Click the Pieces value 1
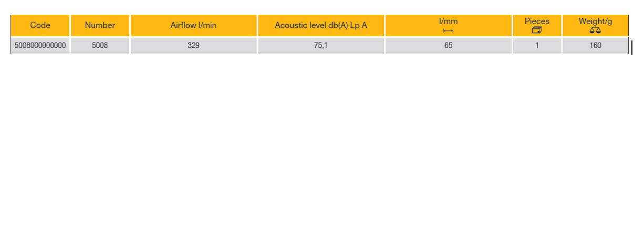The image size is (644, 243). click(537, 46)
